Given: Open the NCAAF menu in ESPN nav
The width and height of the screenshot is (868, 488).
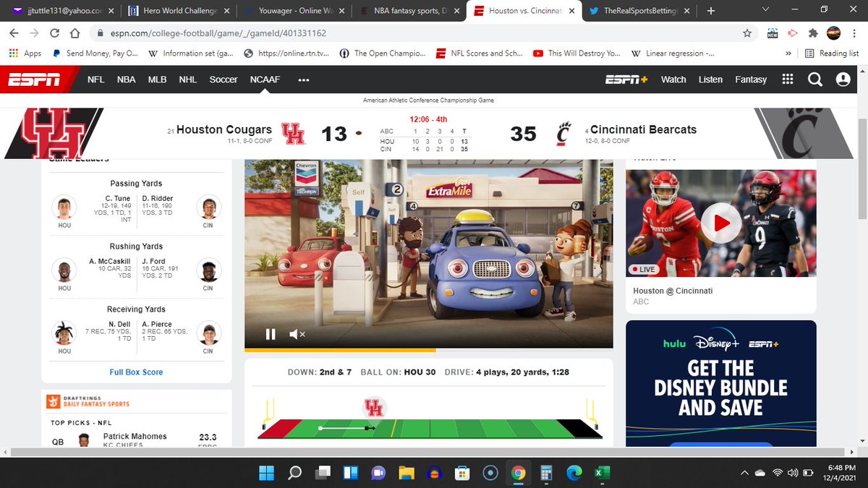Looking at the screenshot, I should coord(265,80).
